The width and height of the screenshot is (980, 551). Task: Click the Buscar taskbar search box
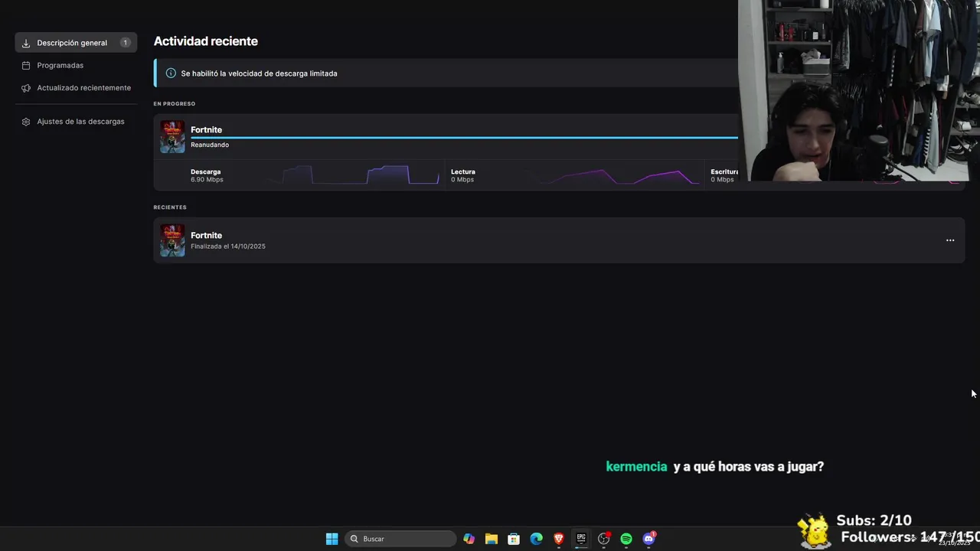401,539
